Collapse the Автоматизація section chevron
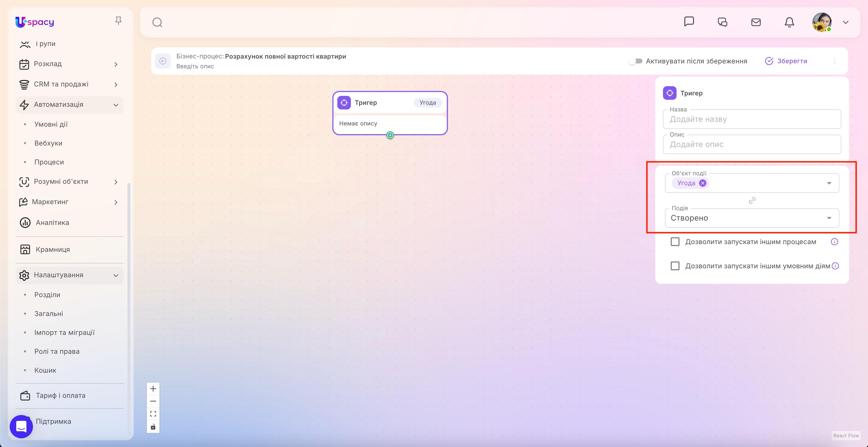The image size is (868, 447). [116, 105]
